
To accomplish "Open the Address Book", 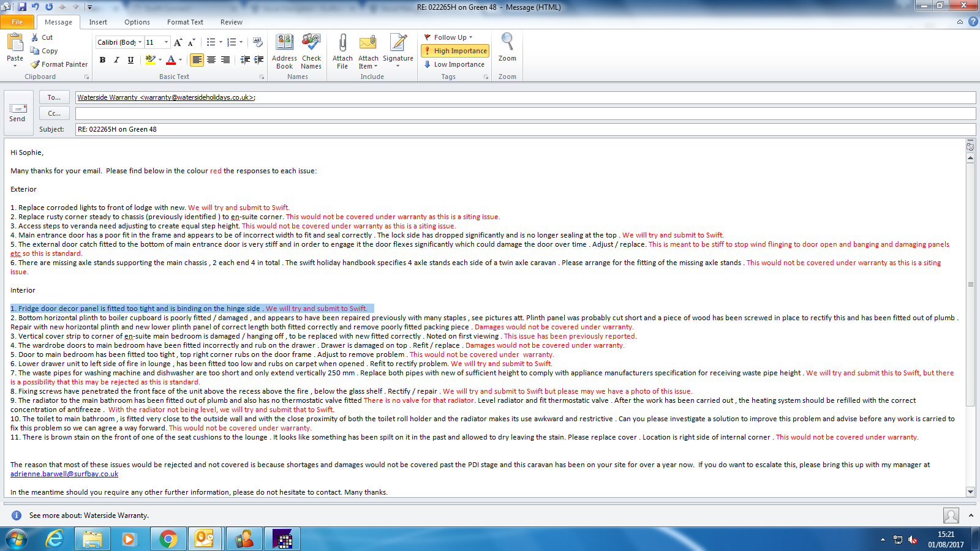I will (x=284, y=51).
